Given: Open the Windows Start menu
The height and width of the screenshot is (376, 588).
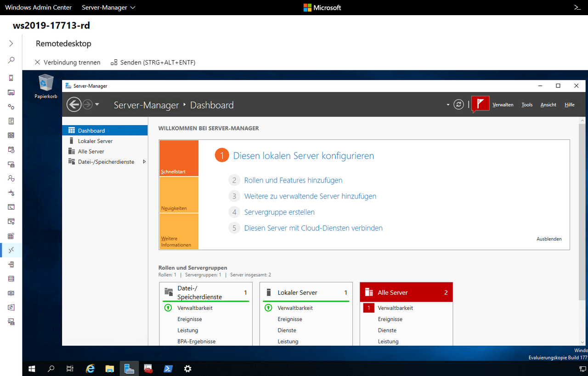Looking at the screenshot, I should click(x=32, y=368).
